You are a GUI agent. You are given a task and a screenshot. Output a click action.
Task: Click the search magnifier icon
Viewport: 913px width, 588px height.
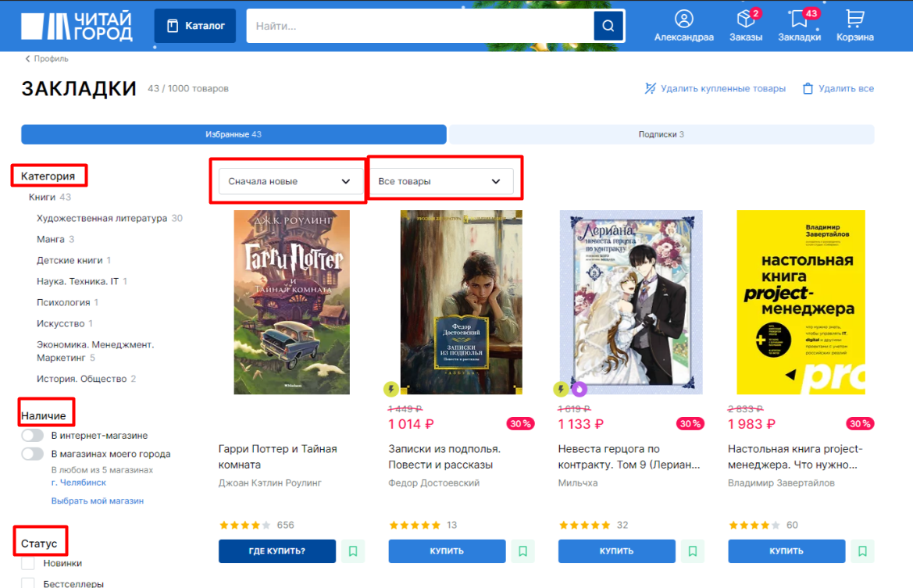pos(608,26)
